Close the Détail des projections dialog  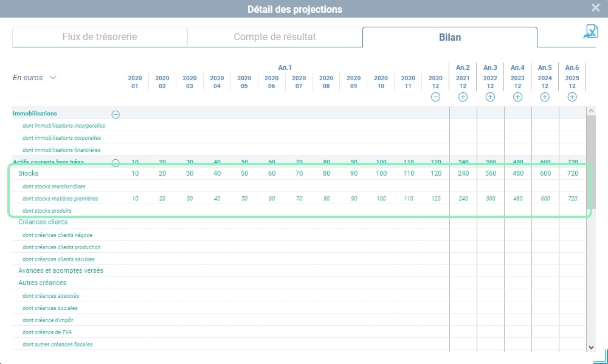coord(596,8)
